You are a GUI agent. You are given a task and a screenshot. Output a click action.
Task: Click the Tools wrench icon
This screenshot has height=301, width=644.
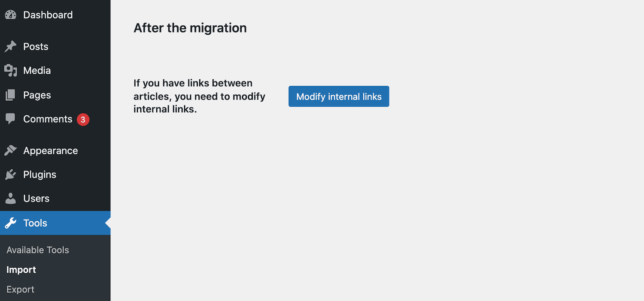coord(10,223)
